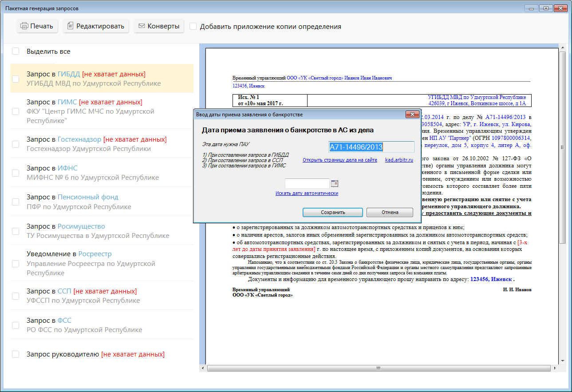Click the case number field A71-14496/2013
Viewport: 572px width, 392px height.
click(x=371, y=147)
